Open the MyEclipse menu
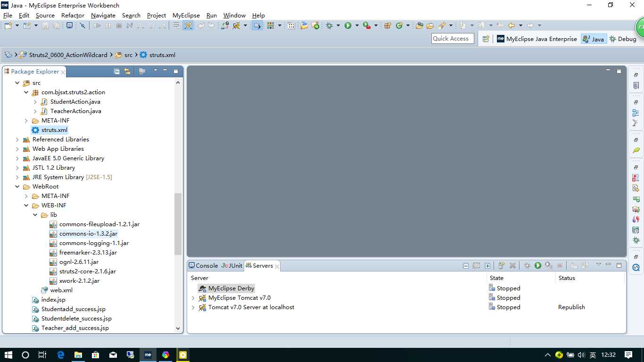This screenshot has width=644, height=362. tap(186, 16)
